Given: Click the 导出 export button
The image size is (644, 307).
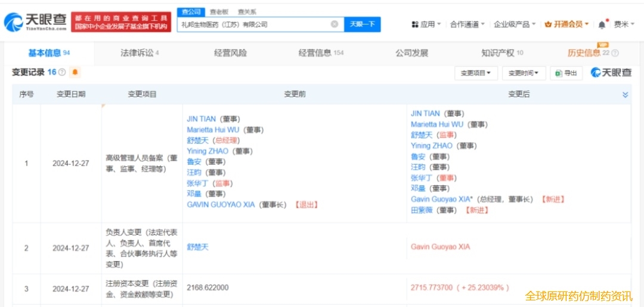Looking at the screenshot, I should coord(566,73).
